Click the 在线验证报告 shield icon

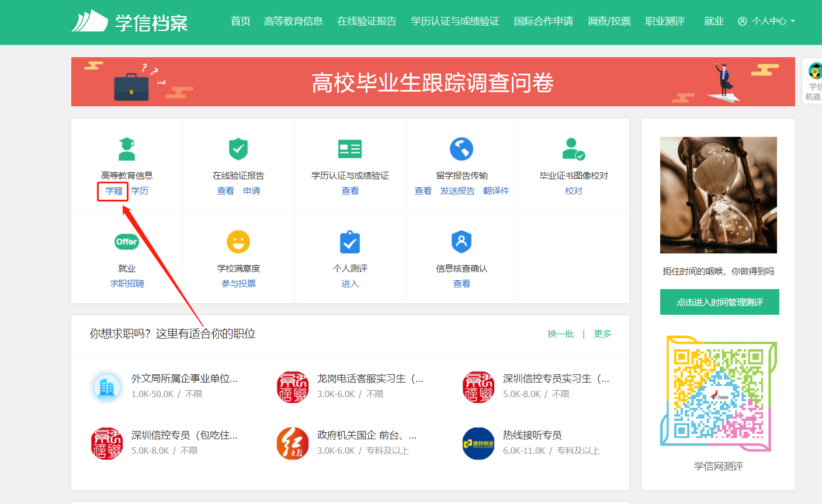[x=238, y=149]
